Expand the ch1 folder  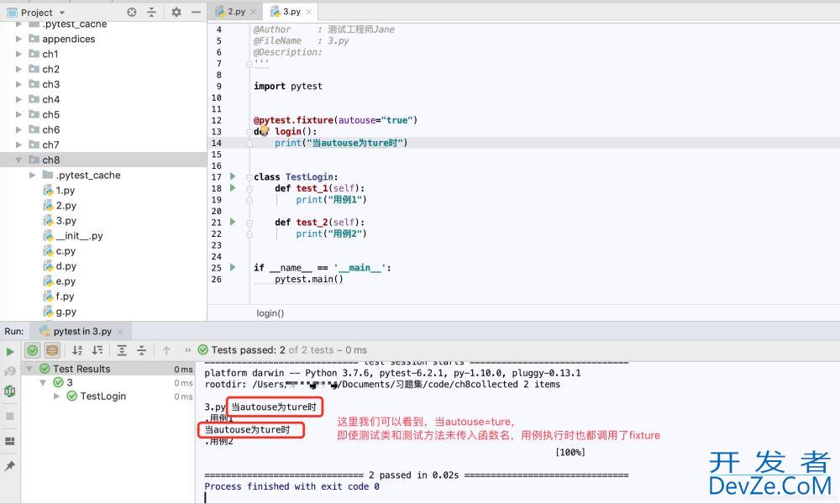18,54
